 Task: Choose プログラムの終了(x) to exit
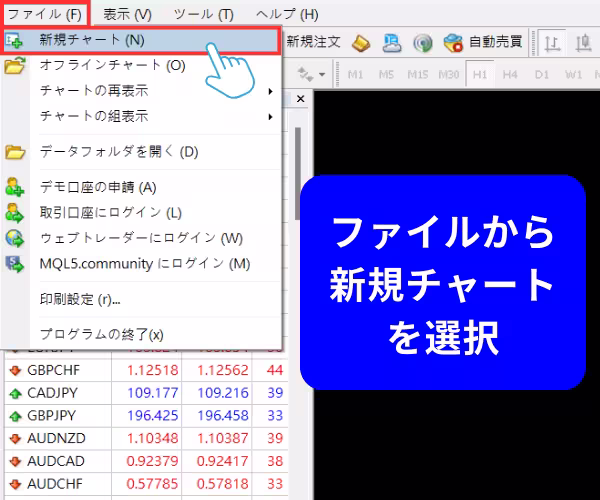pos(141,334)
